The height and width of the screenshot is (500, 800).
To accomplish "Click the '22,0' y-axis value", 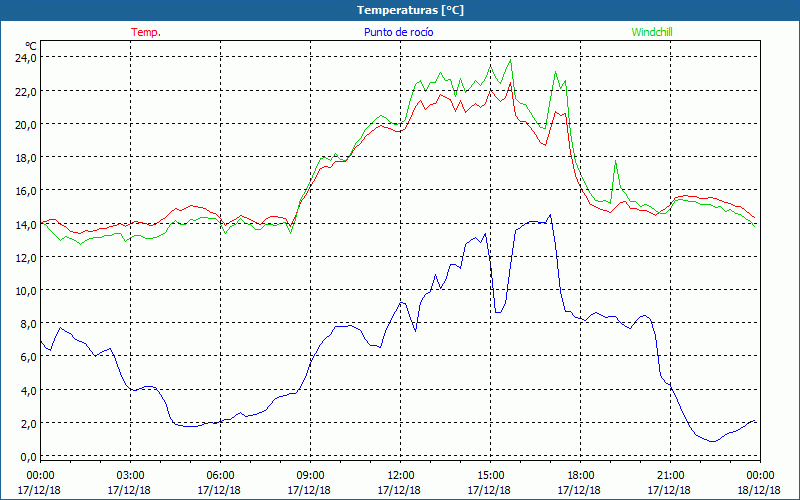I will coord(26,91).
